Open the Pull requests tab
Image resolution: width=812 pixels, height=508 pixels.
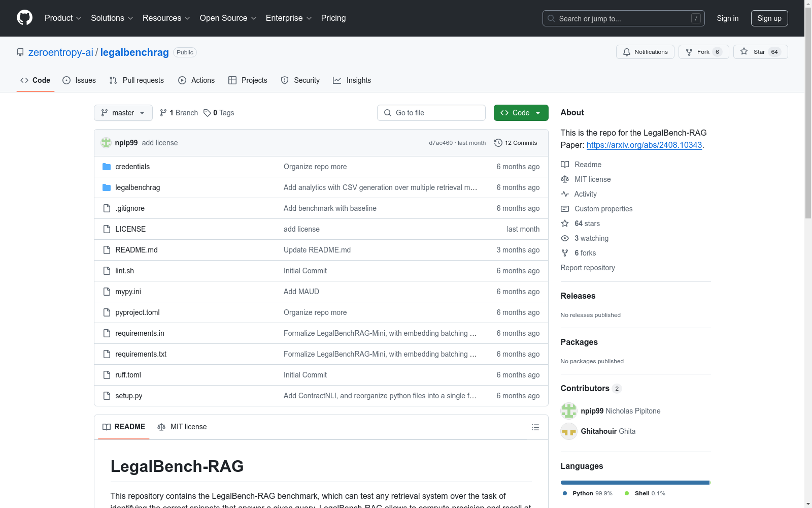pyautogui.click(x=137, y=80)
